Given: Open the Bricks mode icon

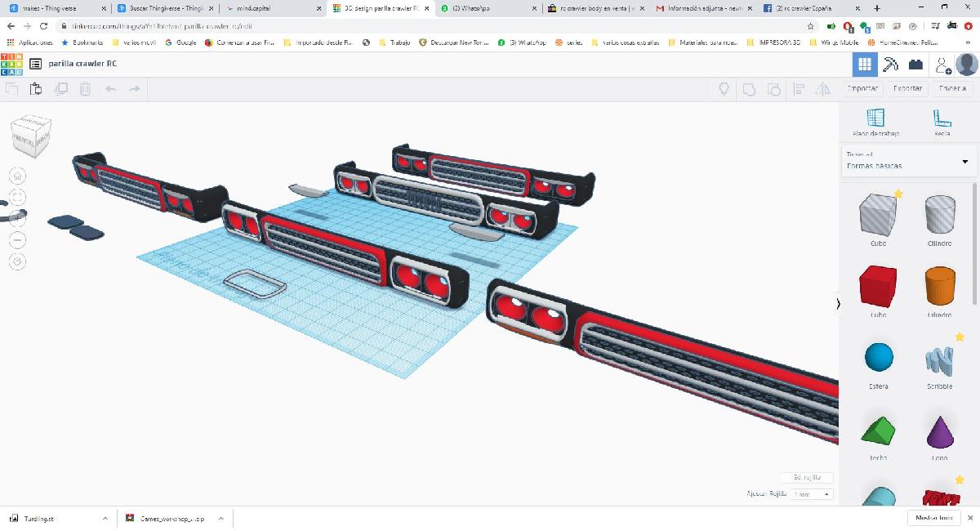Looking at the screenshot, I should pos(915,65).
